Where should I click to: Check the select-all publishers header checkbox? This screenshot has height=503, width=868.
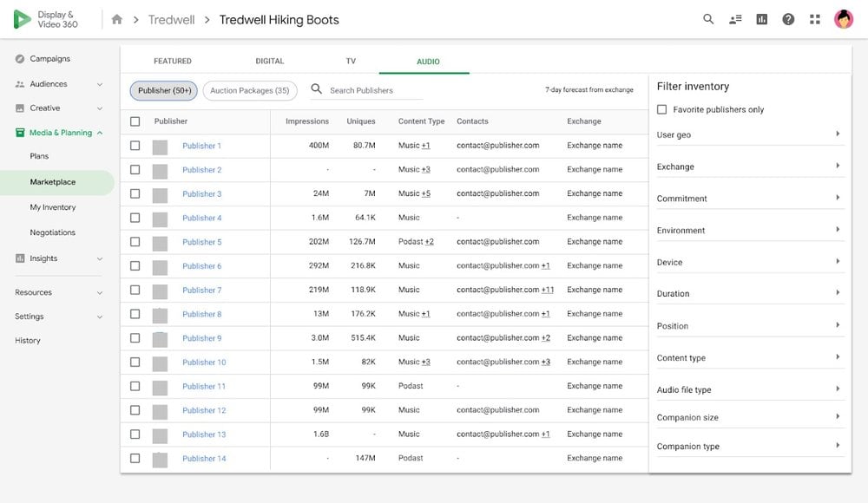tap(135, 121)
